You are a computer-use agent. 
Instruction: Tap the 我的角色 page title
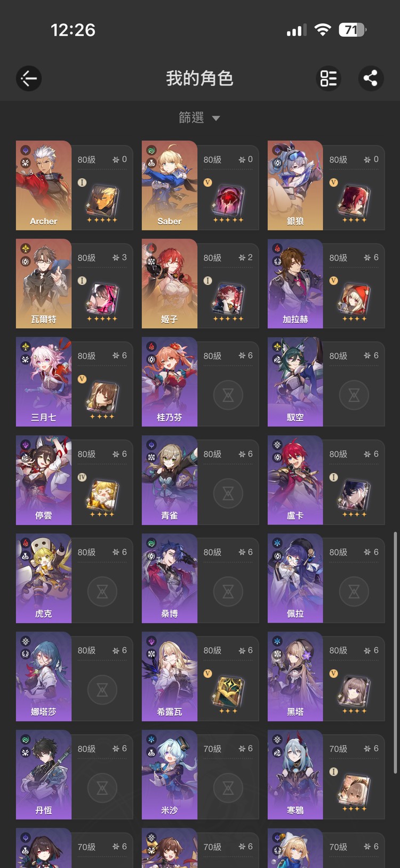[x=199, y=78]
